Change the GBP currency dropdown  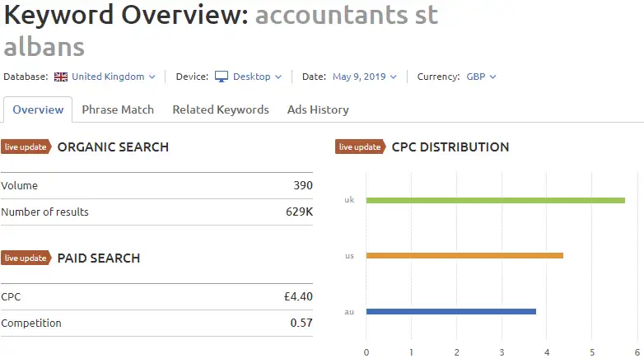(481, 77)
